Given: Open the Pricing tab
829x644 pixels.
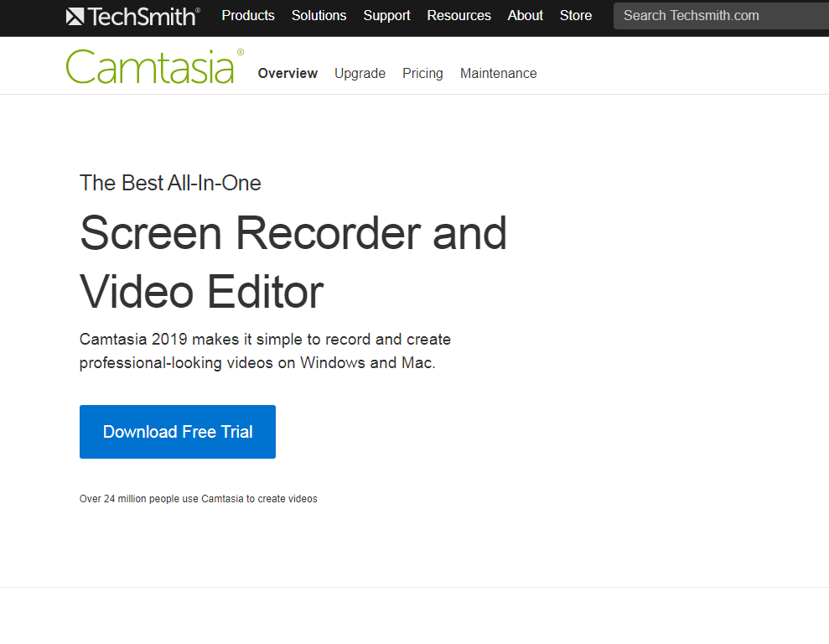Looking at the screenshot, I should (x=422, y=74).
